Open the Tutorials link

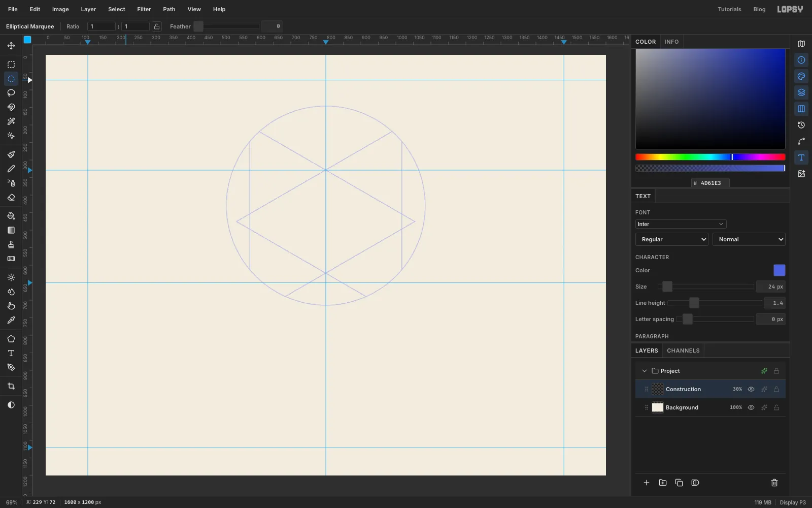(729, 9)
